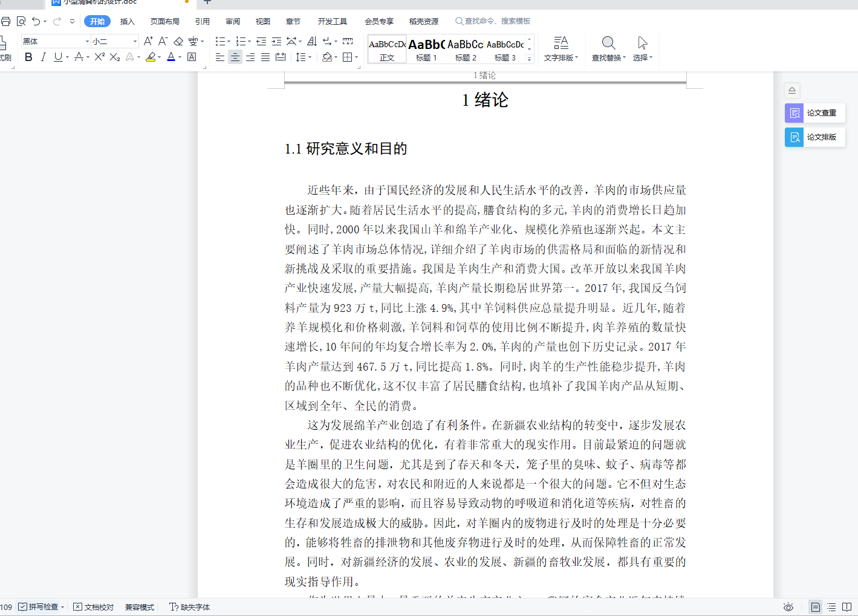Screen dimensions: 858x616
Task: Open print preview from quick access bar
Action: point(21,21)
